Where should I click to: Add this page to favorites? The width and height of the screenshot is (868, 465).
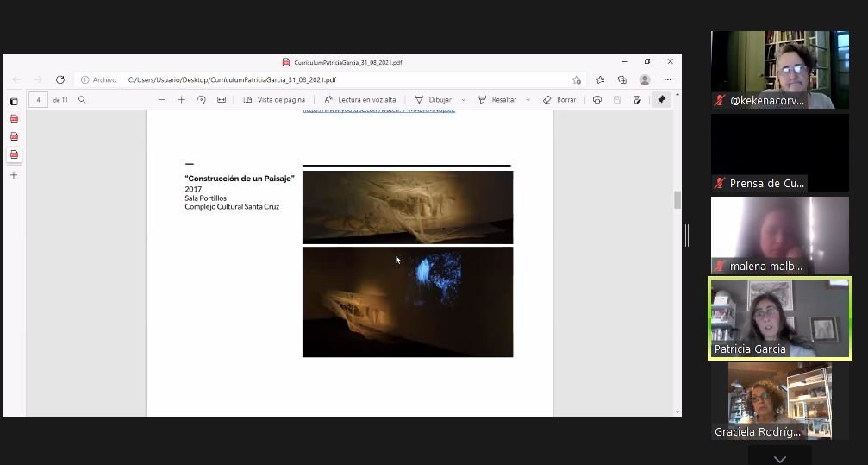coord(577,80)
